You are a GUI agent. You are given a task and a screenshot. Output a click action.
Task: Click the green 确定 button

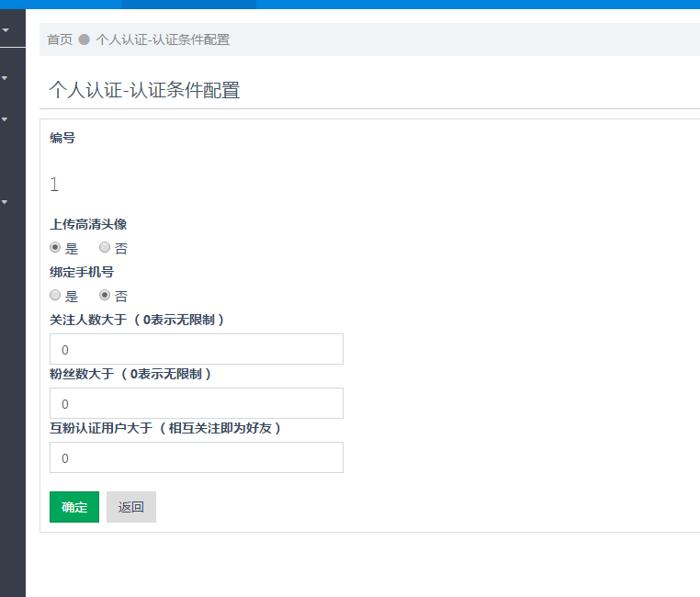74,507
